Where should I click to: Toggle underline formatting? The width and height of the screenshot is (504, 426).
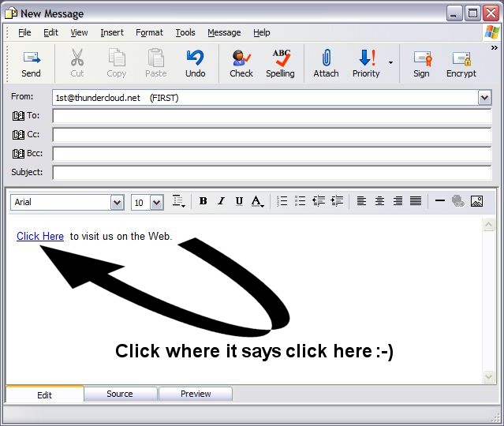(x=239, y=201)
